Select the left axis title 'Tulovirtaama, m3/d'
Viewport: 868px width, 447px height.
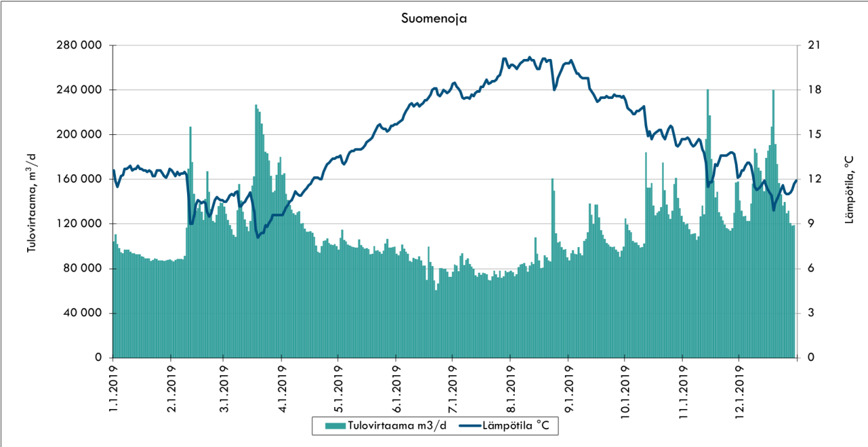(31, 201)
